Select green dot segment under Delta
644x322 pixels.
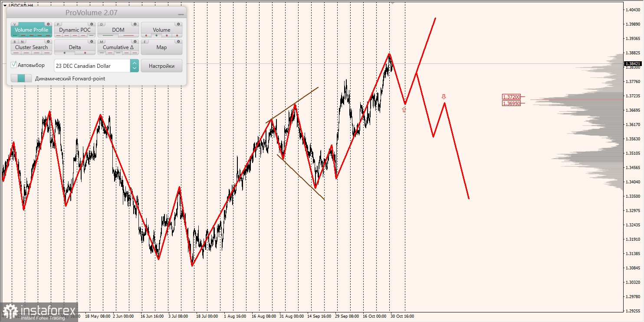pos(64,53)
